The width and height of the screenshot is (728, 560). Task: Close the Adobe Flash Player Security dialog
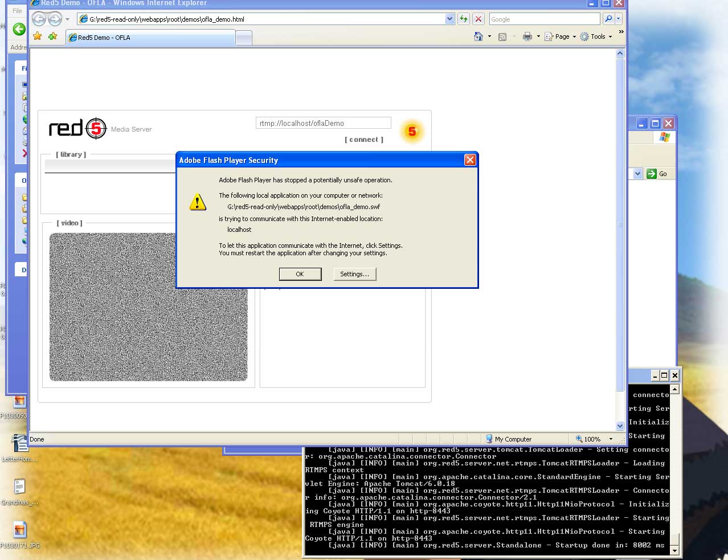point(470,160)
